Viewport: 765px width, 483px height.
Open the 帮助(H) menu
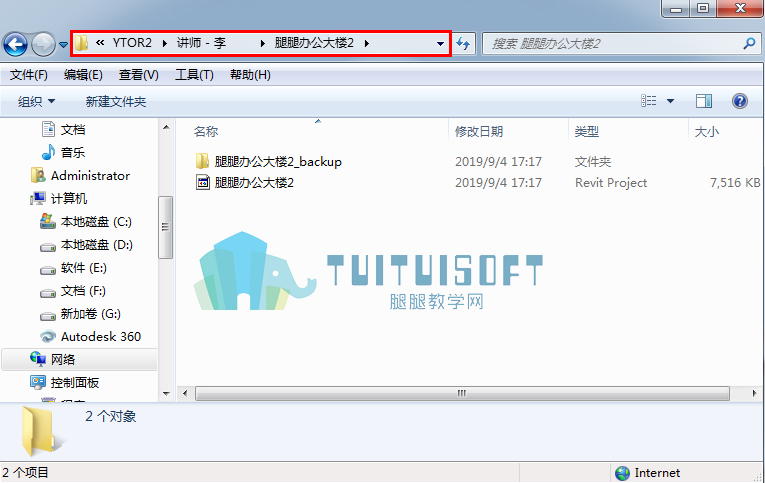coord(250,75)
